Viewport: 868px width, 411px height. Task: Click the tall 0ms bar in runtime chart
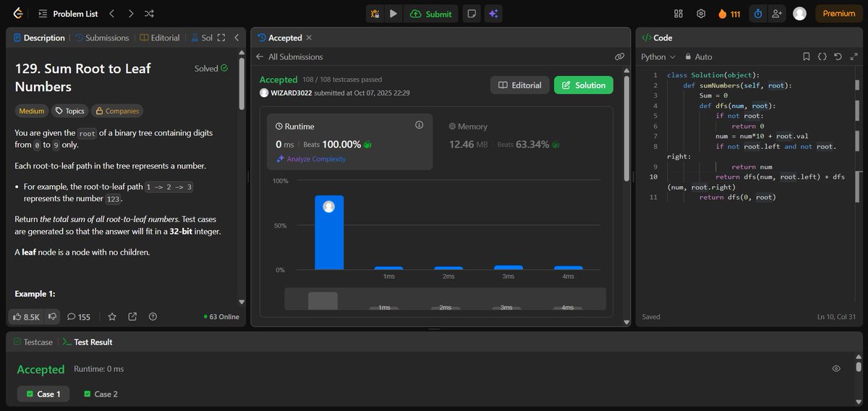[x=329, y=232]
